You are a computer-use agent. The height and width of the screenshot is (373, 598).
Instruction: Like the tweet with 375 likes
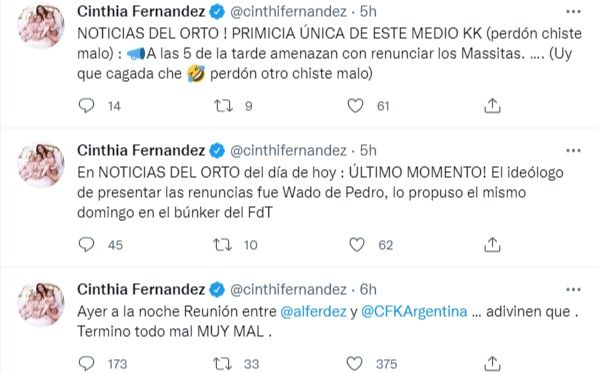point(354,363)
